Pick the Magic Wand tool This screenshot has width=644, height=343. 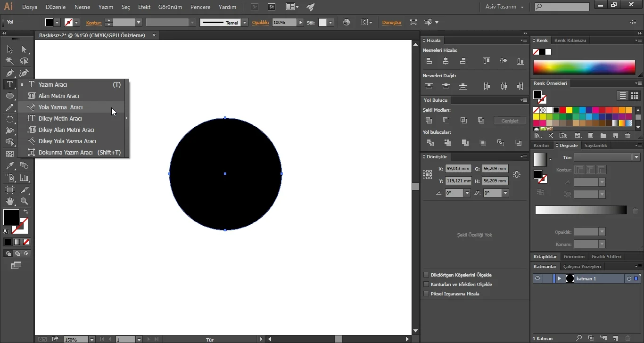tap(10, 61)
